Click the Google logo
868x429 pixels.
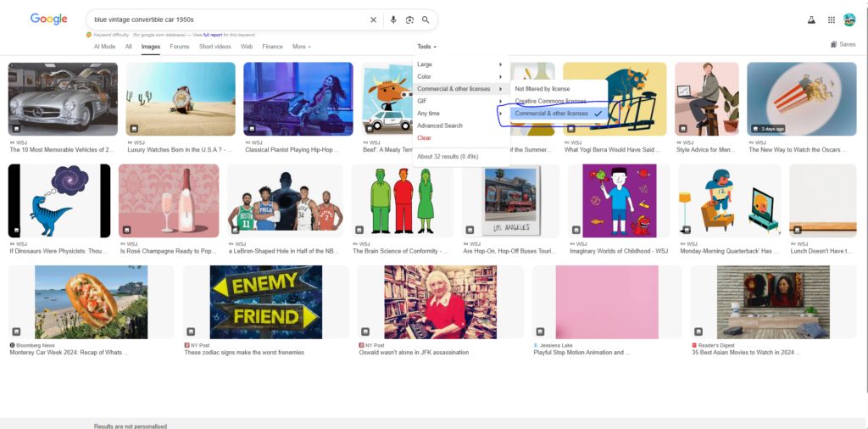(49, 19)
